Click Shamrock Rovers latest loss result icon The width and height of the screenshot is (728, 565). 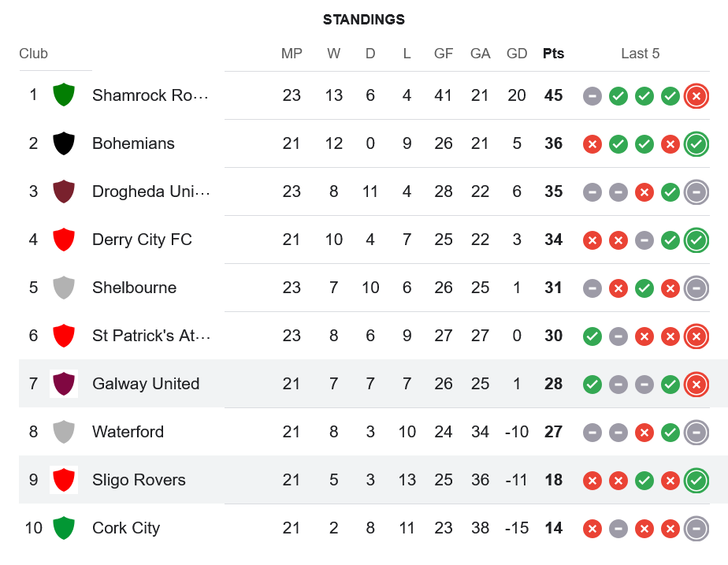[696, 96]
